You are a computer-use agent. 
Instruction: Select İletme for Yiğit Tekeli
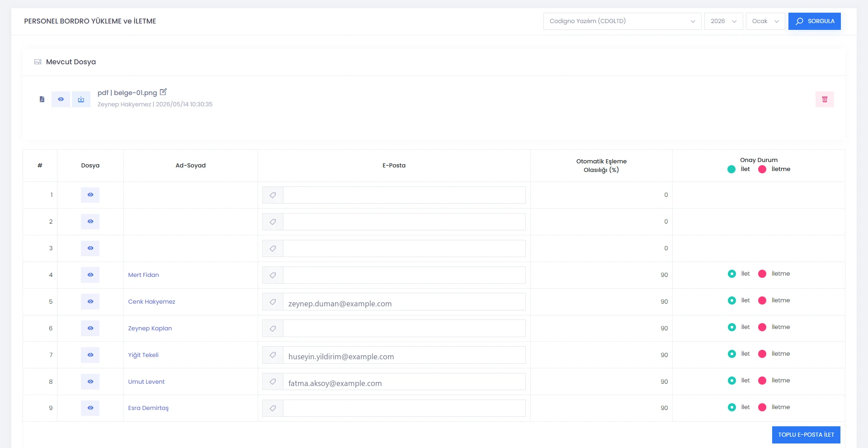[x=762, y=354]
